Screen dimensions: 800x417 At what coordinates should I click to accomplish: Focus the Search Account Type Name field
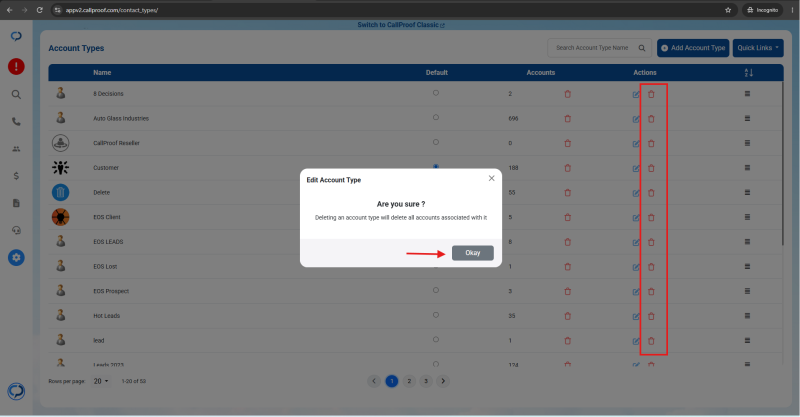[x=592, y=48]
